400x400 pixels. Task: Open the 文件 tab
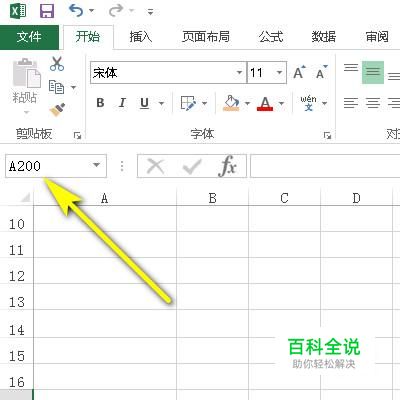(x=29, y=37)
